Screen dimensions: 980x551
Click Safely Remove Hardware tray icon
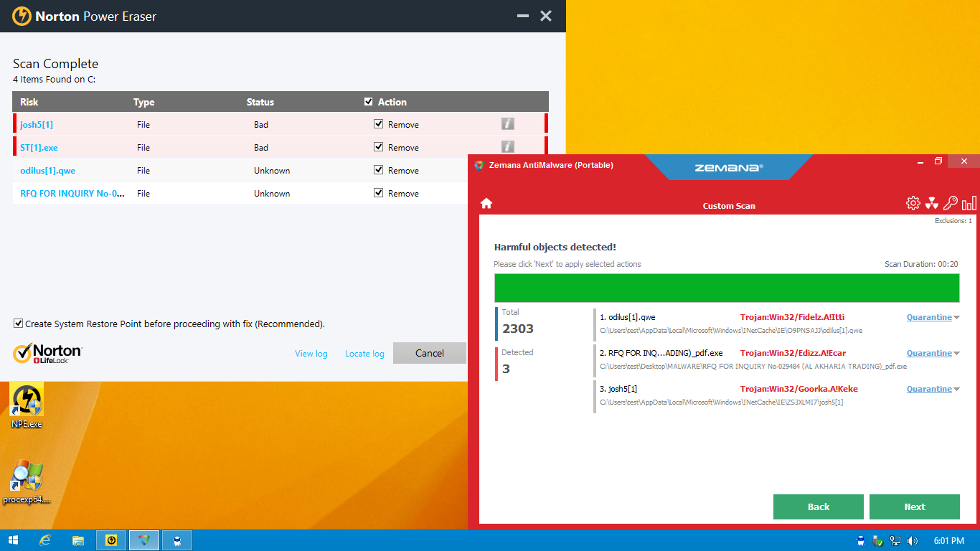pos(877,541)
